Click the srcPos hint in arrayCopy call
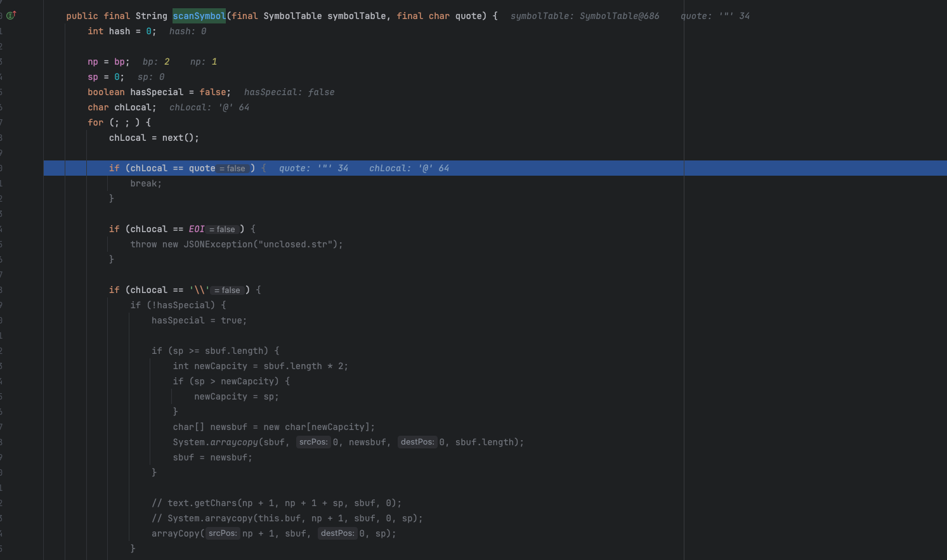 coord(223,533)
